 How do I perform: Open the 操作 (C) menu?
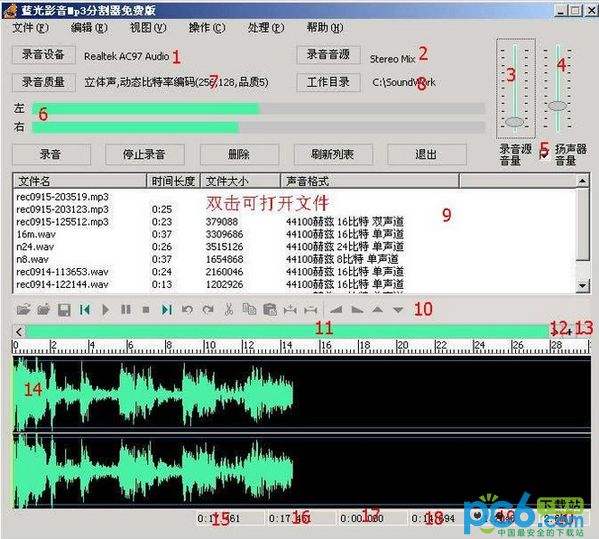coord(207,28)
